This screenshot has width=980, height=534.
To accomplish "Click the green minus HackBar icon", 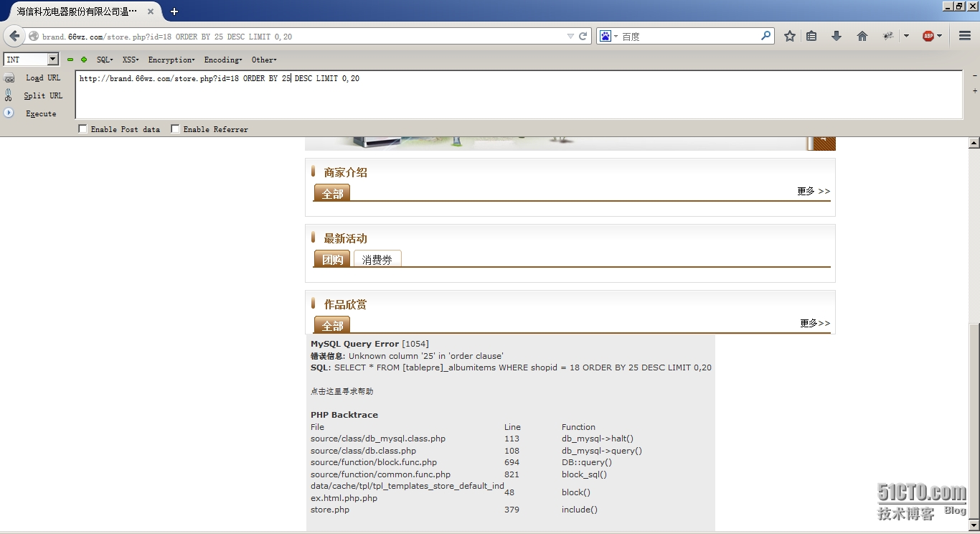I will (x=70, y=60).
